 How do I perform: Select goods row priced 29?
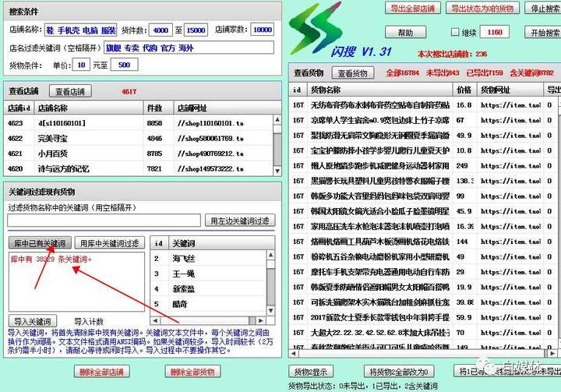(423, 272)
